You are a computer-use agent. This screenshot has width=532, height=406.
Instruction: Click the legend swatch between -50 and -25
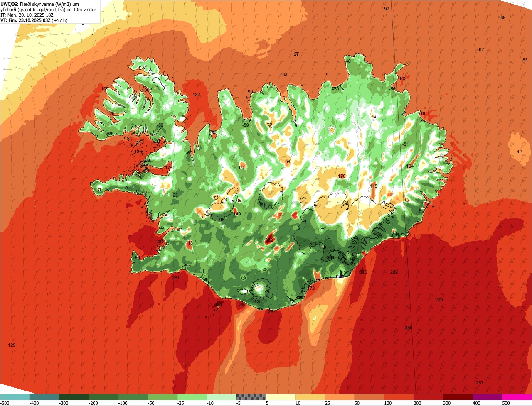(162, 397)
